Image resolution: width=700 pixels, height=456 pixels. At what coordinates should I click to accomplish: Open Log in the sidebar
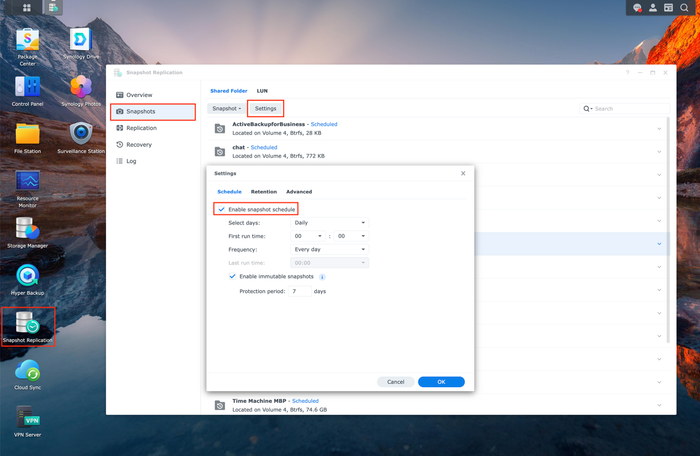[x=153, y=161]
